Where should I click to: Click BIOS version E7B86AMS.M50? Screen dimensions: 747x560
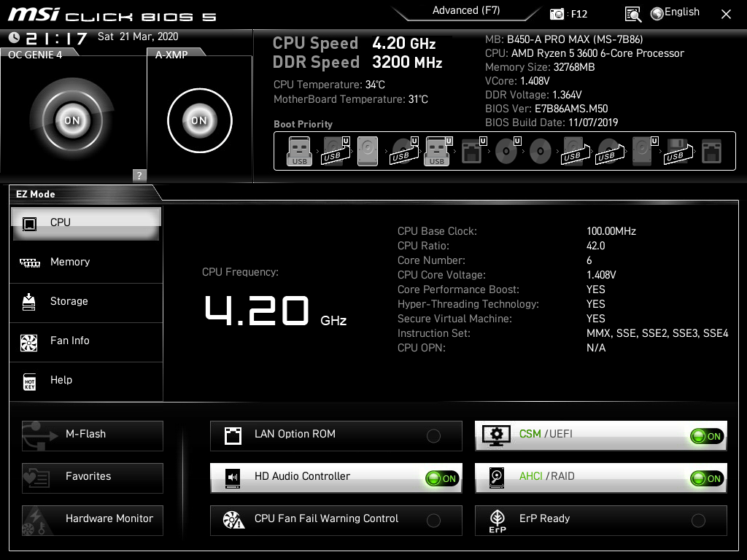(571, 109)
